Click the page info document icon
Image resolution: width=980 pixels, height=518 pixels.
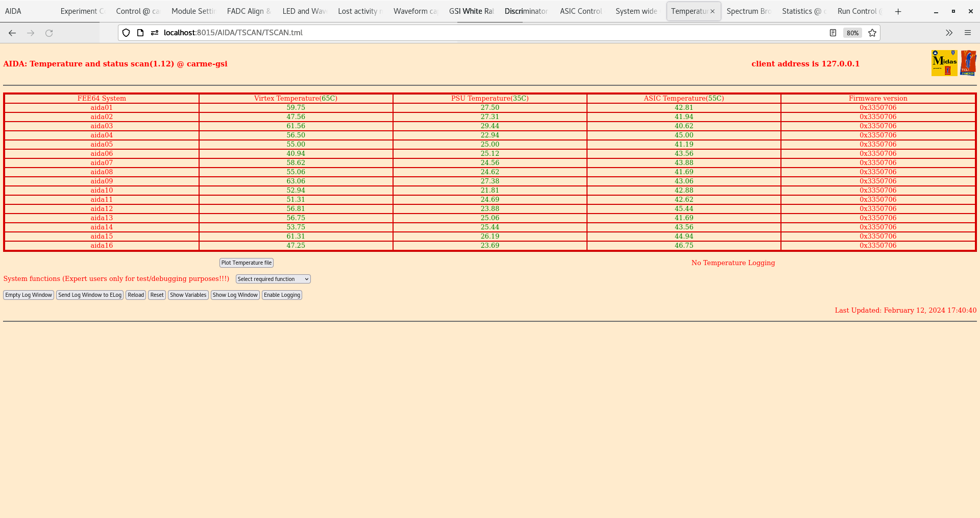pos(140,33)
